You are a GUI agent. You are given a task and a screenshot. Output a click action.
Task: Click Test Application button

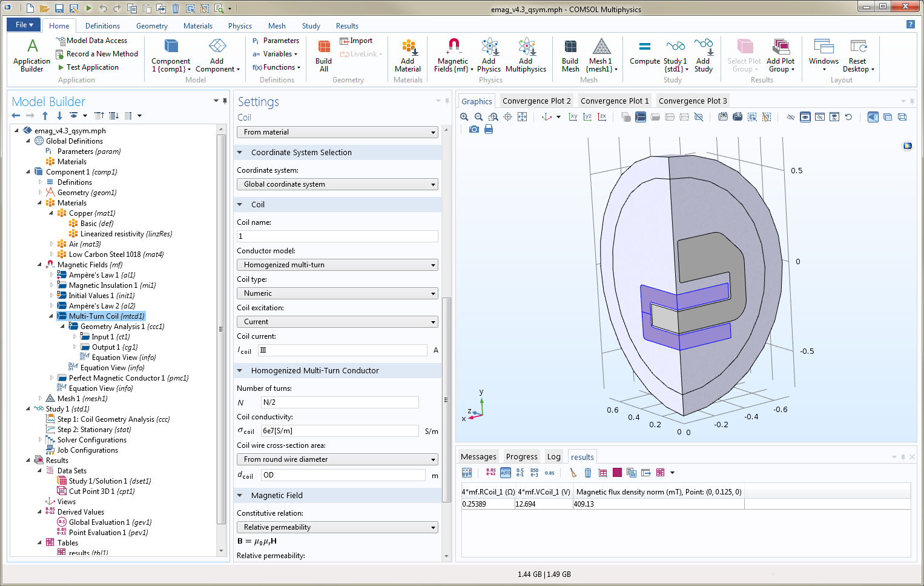[88, 67]
